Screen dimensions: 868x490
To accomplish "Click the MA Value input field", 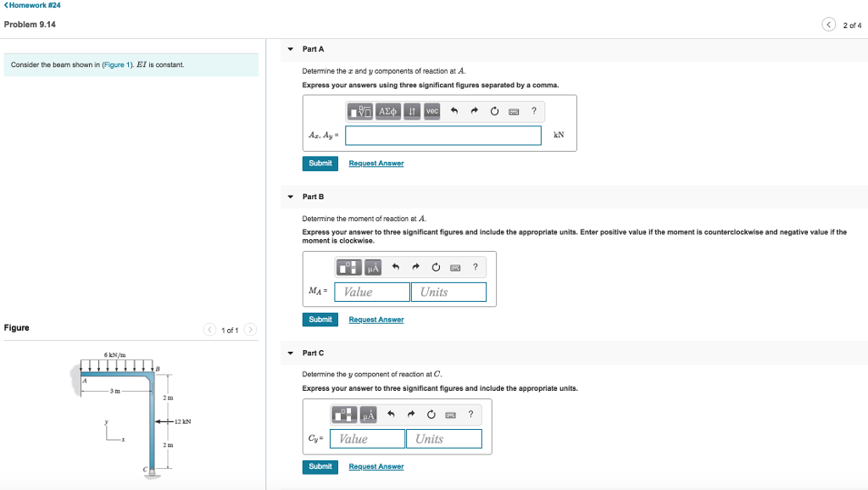I will coord(372,292).
